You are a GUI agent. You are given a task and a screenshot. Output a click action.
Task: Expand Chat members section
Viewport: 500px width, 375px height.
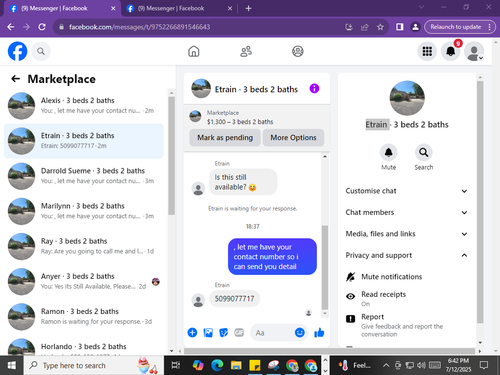coord(406,212)
